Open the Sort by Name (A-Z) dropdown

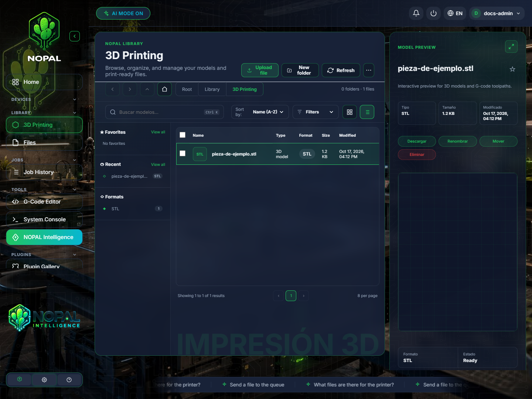pyautogui.click(x=260, y=112)
